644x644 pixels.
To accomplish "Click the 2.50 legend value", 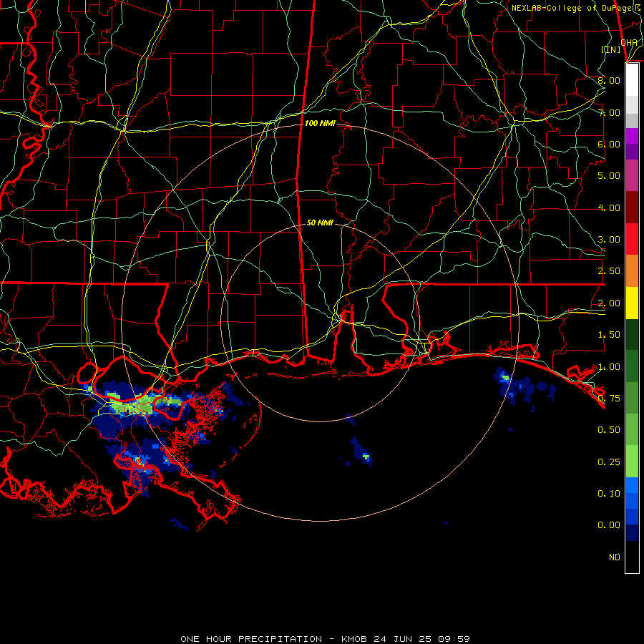I will (609, 271).
